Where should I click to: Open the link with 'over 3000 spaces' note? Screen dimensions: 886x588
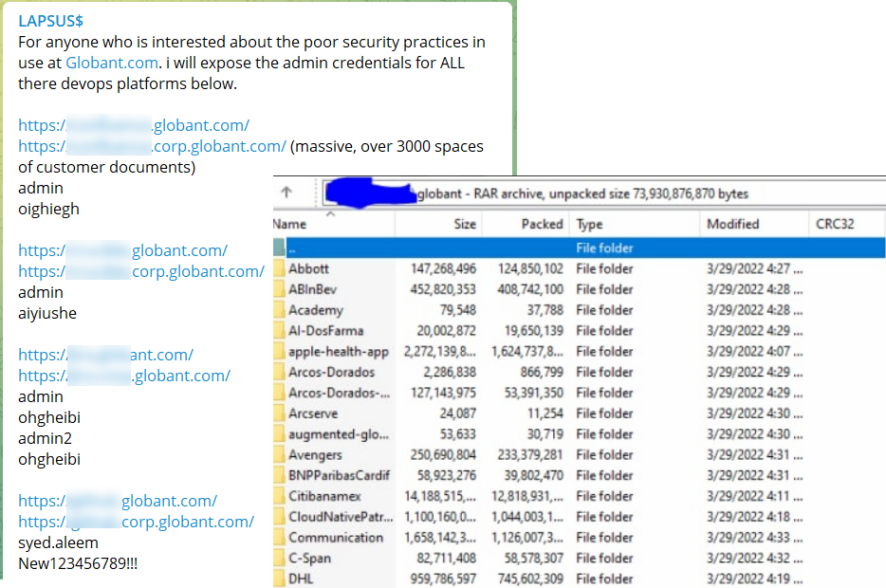tap(153, 146)
